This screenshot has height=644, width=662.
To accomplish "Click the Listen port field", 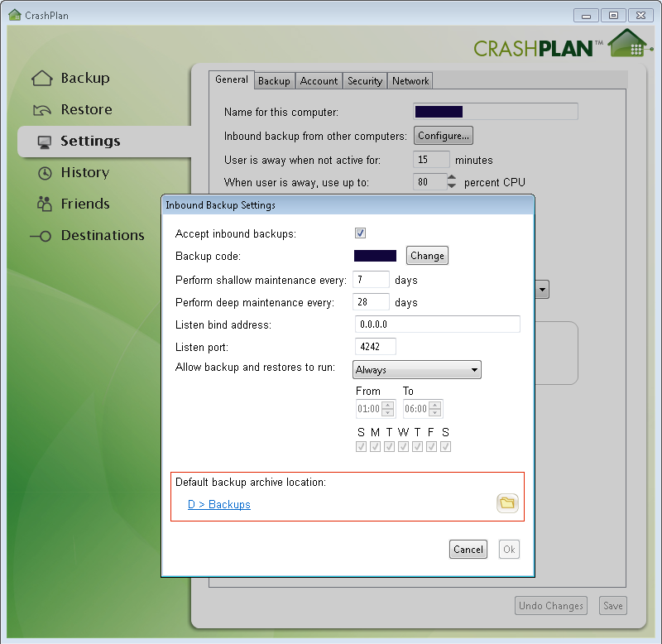I will click(x=376, y=347).
